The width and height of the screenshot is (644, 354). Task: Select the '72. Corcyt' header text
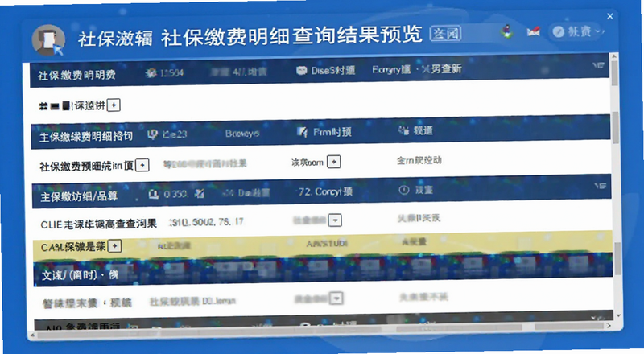325,191
